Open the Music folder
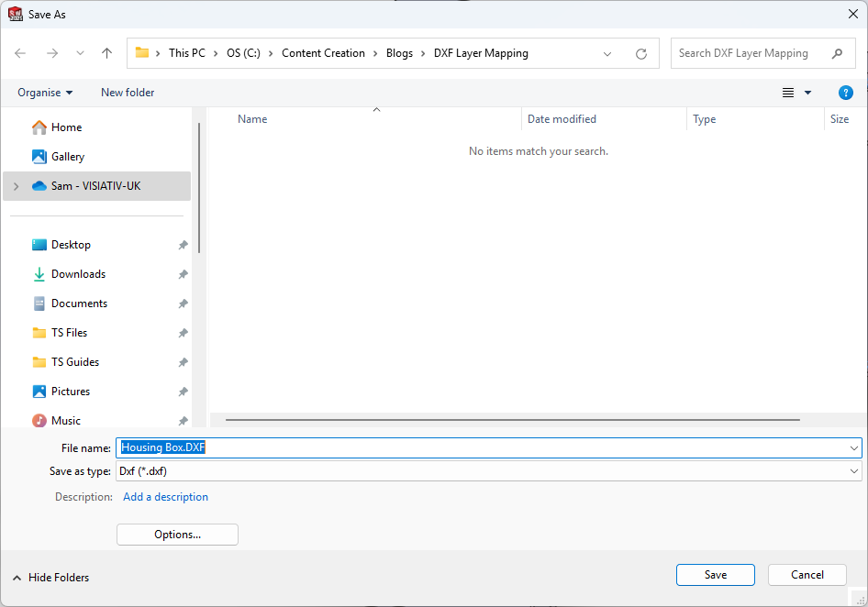The height and width of the screenshot is (607, 868). (x=67, y=420)
